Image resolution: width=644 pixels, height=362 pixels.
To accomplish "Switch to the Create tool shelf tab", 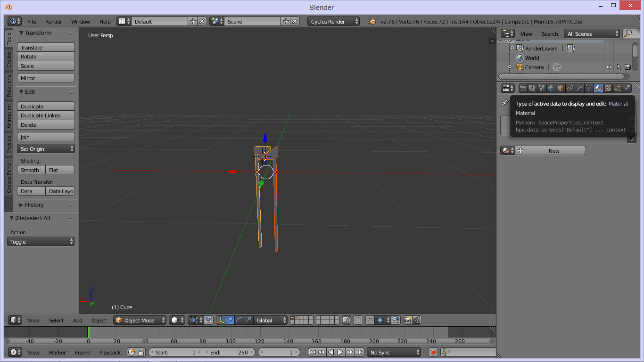I will [8, 59].
